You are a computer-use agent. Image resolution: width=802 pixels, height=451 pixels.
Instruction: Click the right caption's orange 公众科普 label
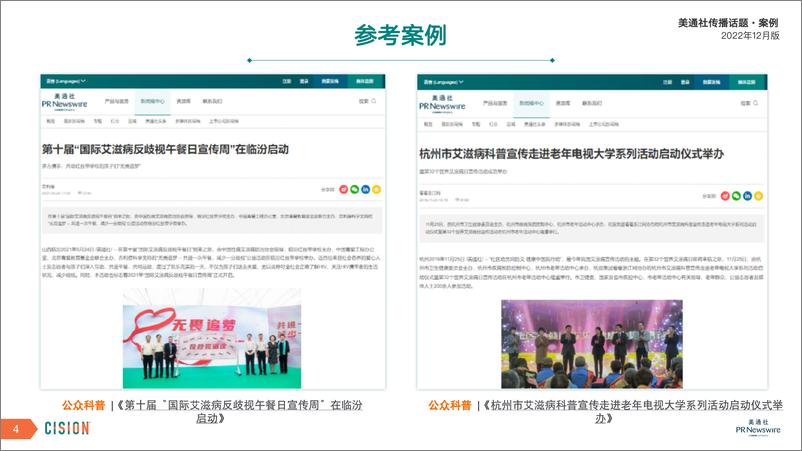pos(450,405)
